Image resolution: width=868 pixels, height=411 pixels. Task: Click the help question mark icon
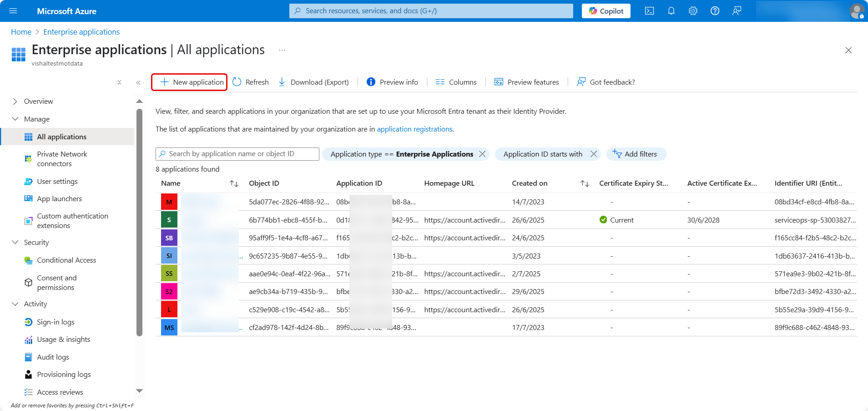pos(715,11)
